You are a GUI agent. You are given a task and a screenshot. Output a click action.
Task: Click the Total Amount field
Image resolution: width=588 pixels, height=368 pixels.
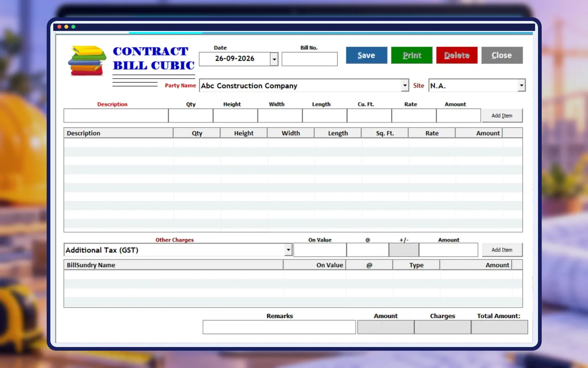[x=499, y=327]
